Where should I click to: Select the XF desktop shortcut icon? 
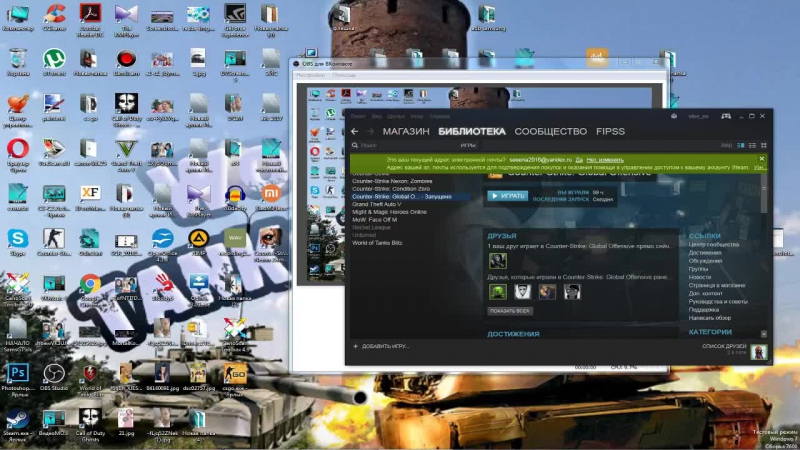pos(90,198)
